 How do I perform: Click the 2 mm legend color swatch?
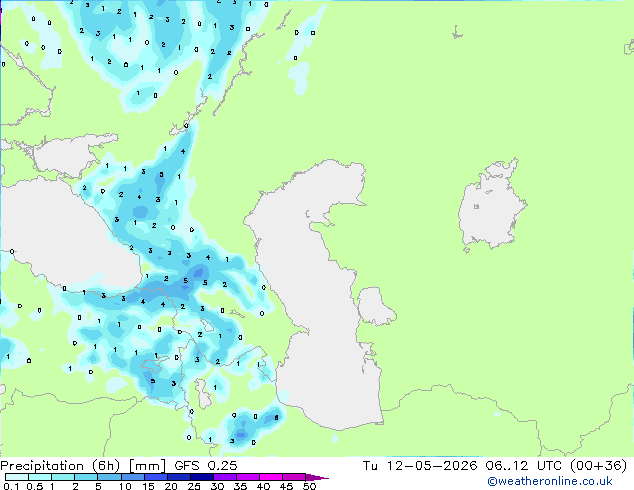[86, 477]
